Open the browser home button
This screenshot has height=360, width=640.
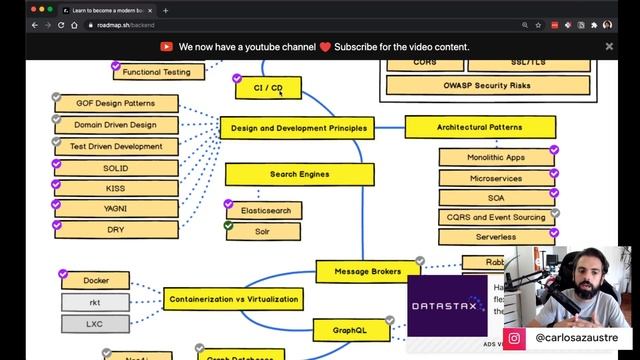point(74,25)
